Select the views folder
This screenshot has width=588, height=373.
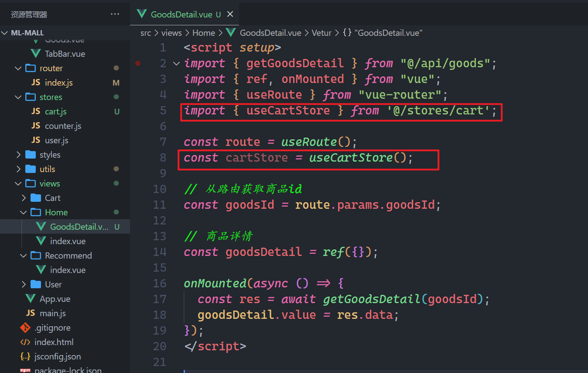coord(50,183)
